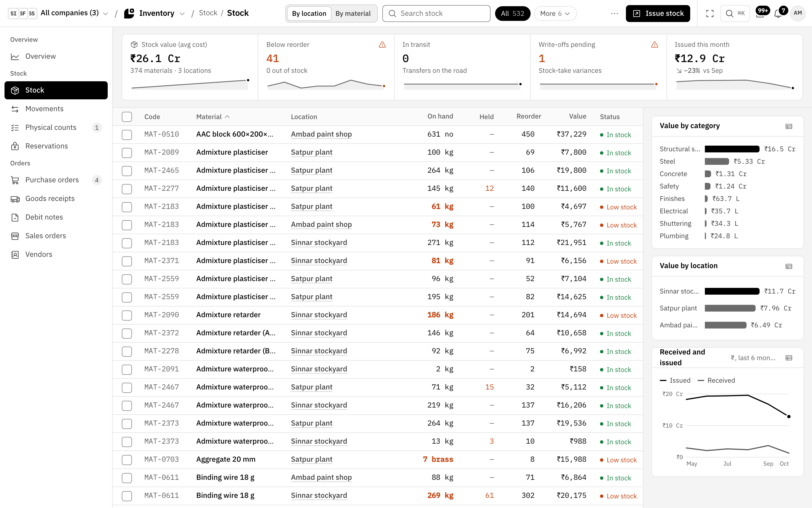Open the Ambad paint shop link for MAT-0510
Screen dimensions: 812x508
coord(321,134)
